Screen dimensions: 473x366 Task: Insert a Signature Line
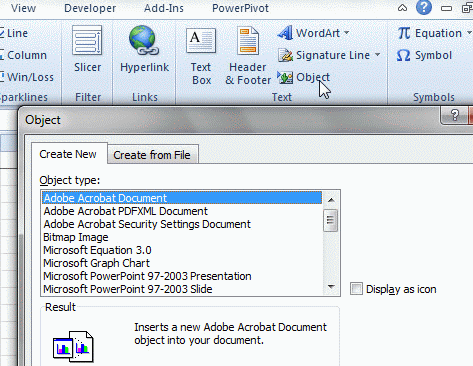[x=329, y=55]
